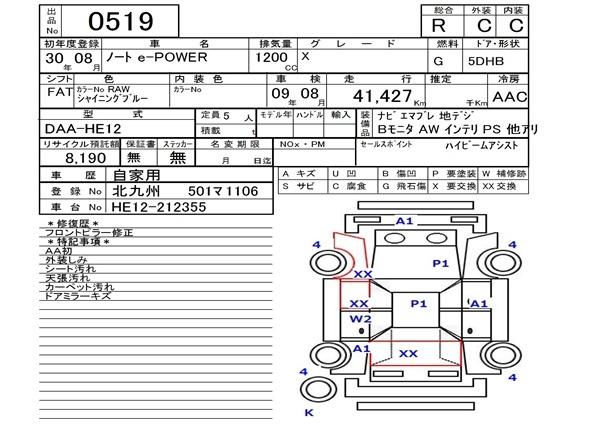The height and width of the screenshot is (434, 590).
Task: Click the chassis number HE12-212355
Action: 159,207
